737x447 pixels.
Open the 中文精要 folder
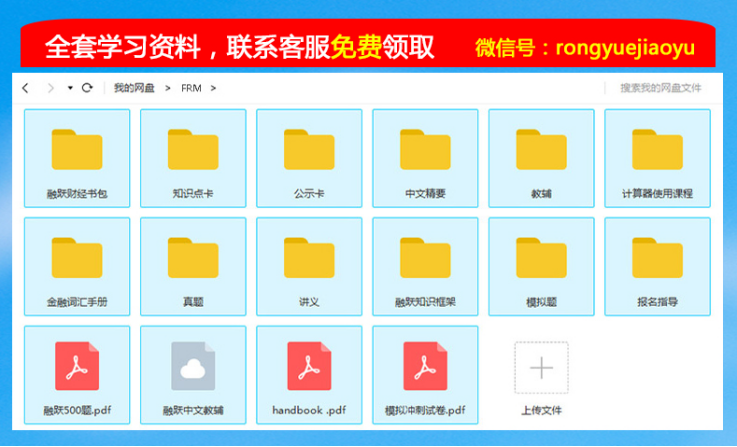[x=425, y=157]
